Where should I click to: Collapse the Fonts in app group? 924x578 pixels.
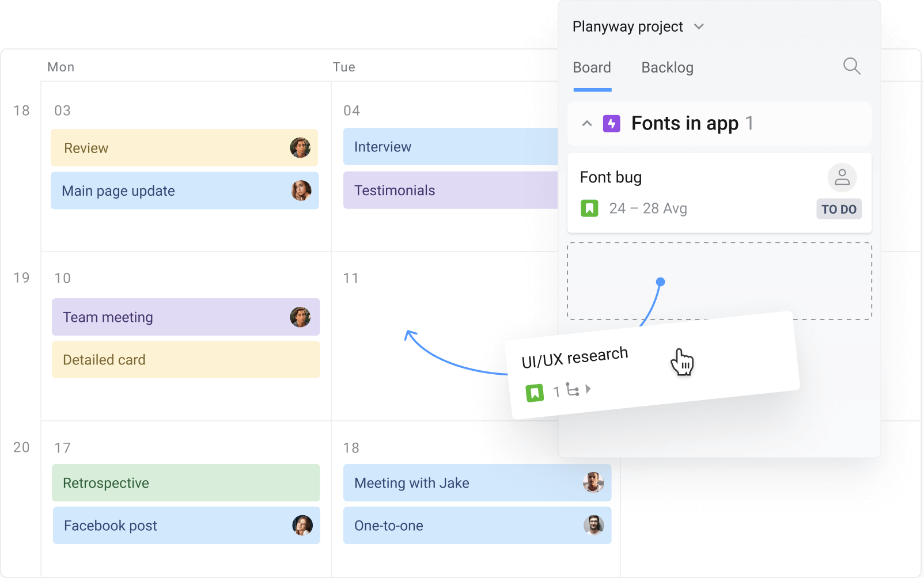(x=587, y=123)
